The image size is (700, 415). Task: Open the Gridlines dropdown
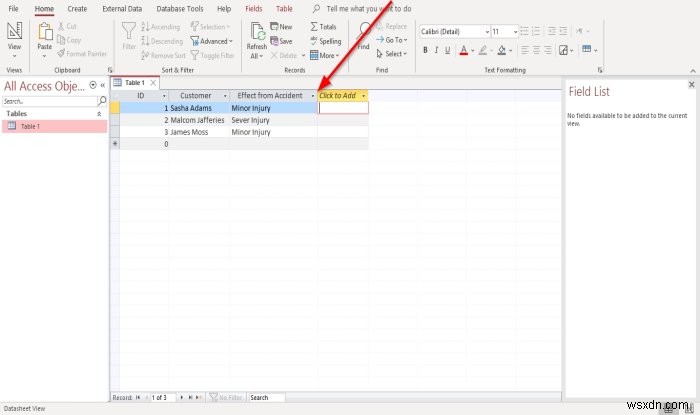(566, 50)
